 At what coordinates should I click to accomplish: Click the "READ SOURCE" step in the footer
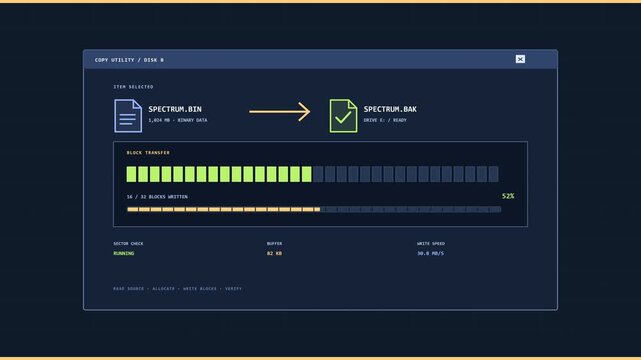[129, 288]
